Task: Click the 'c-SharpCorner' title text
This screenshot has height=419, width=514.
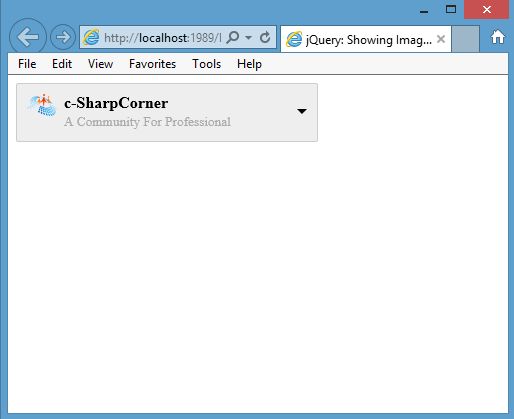Action: tap(116, 103)
